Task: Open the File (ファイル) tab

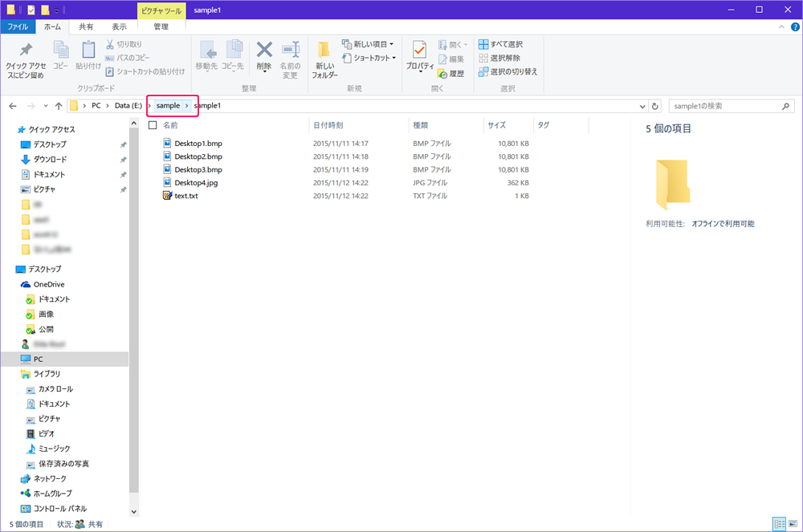Action: tap(18, 26)
